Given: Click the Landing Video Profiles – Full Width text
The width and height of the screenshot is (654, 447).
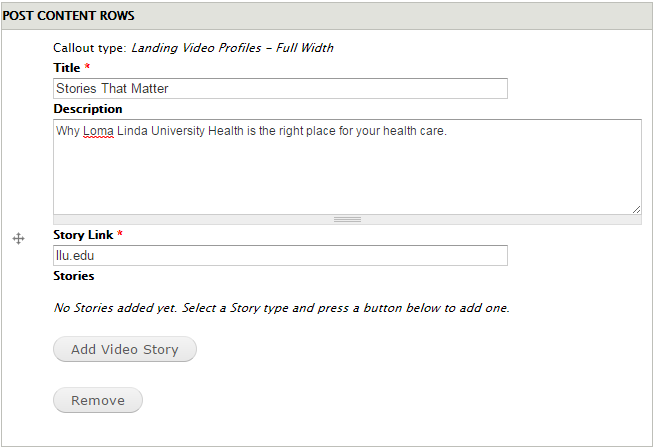Looking at the screenshot, I should 232,48.
